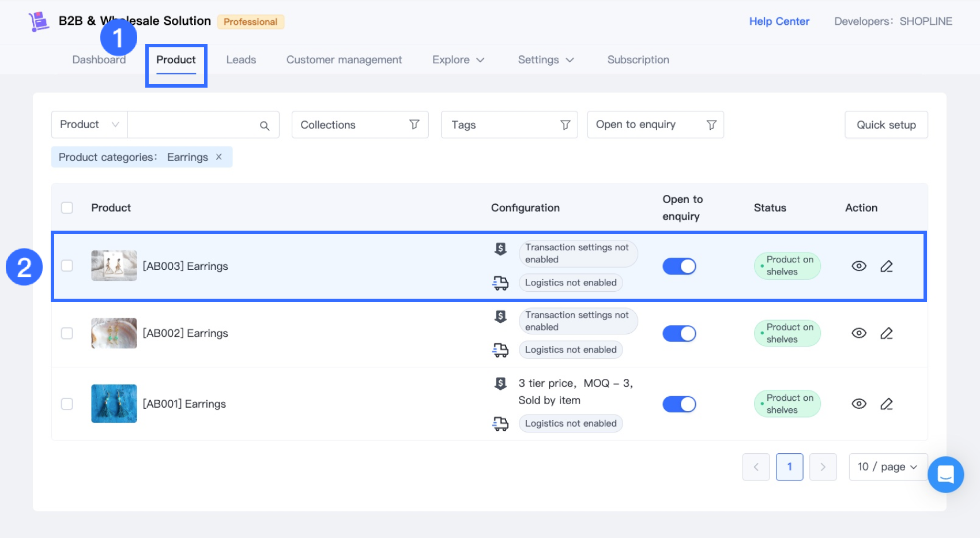Image resolution: width=980 pixels, height=538 pixels.
Task: Remove the Earrings product category filter
Action: click(219, 157)
